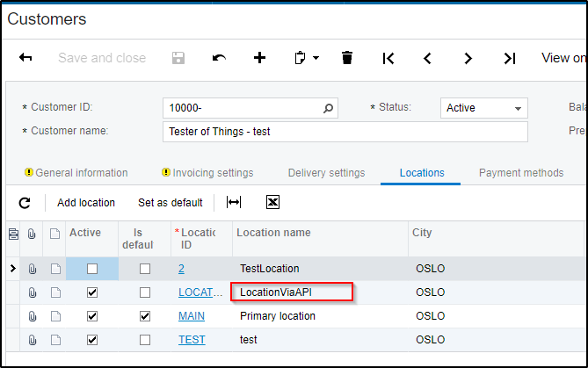Go to first record icon
This screenshot has height=368, width=588.
[388, 58]
